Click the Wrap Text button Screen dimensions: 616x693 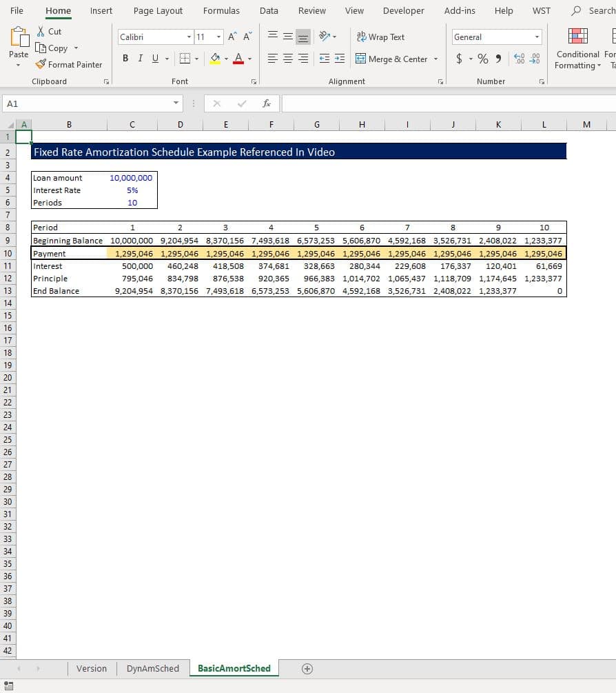(380, 37)
